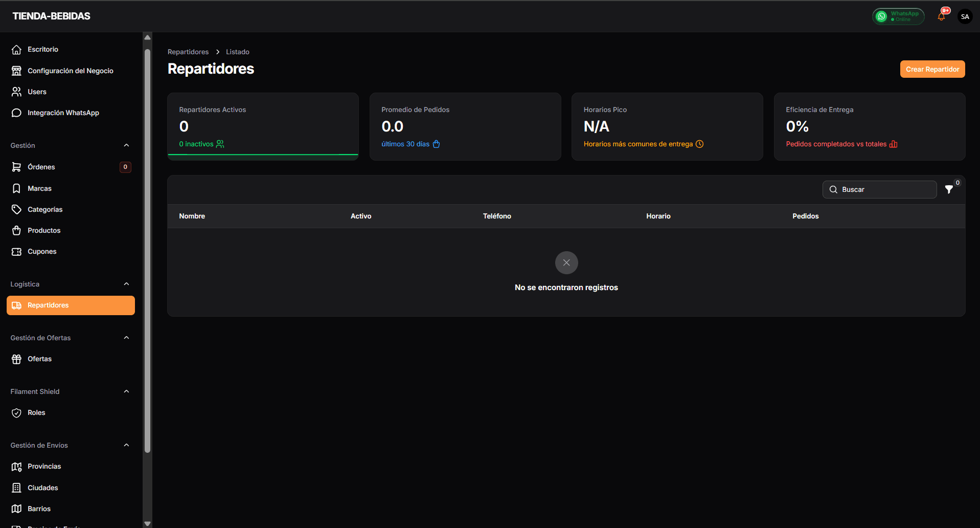Screen dimensions: 980x528
Task: Open Integración WhatsApp menu item
Action: [63, 113]
